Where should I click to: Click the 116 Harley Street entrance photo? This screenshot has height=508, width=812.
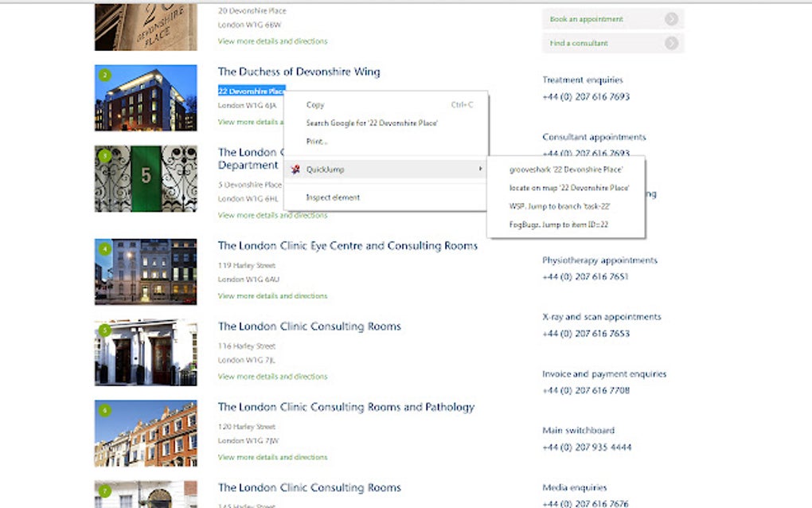(146, 353)
